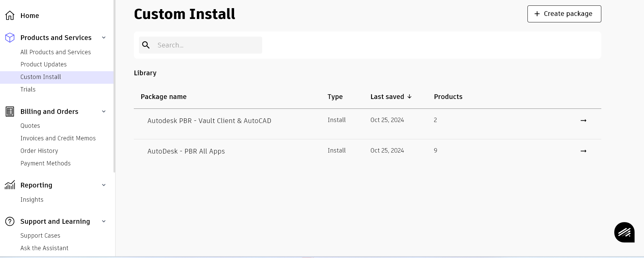
Task: Open the assistant chat bubble icon
Action: pyautogui.click(x=624, y=232)
